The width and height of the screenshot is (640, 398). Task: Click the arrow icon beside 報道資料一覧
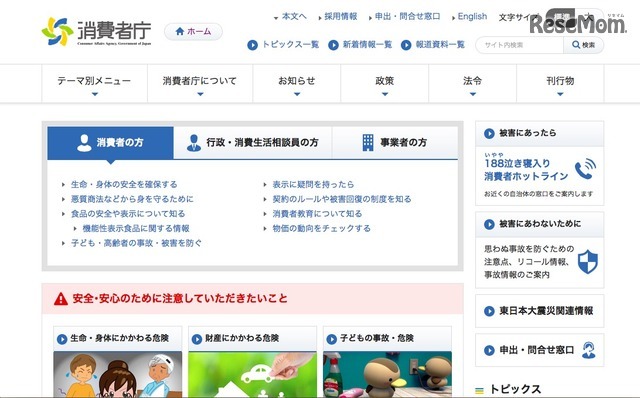[406, 45]
